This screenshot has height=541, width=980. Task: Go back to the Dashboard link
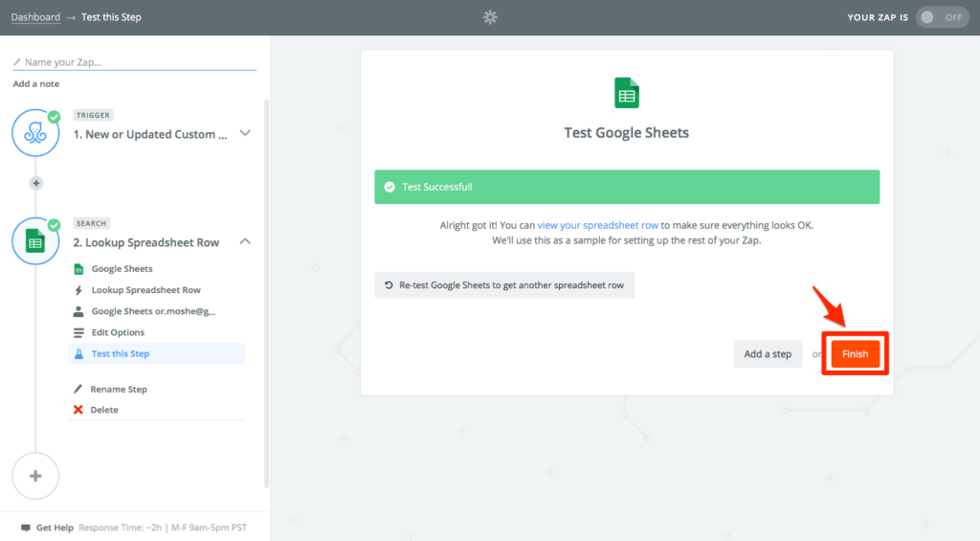35,17
